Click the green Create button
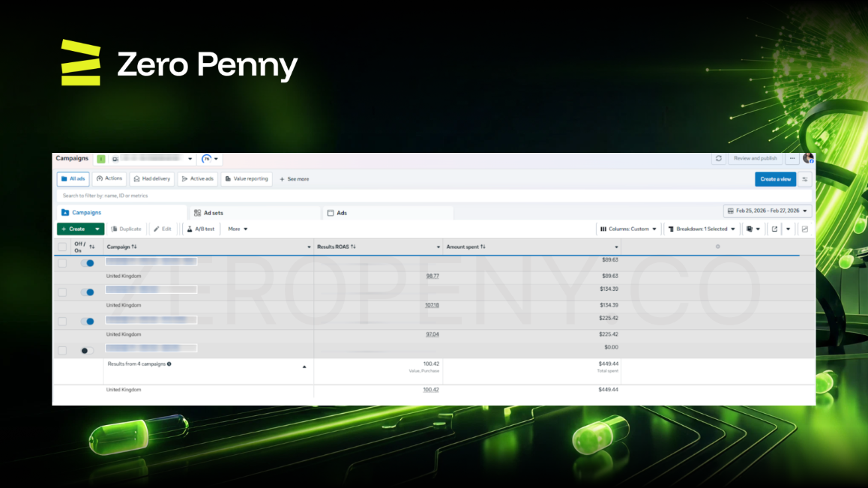Screen dimensions: 868x488 coord(74,229)
